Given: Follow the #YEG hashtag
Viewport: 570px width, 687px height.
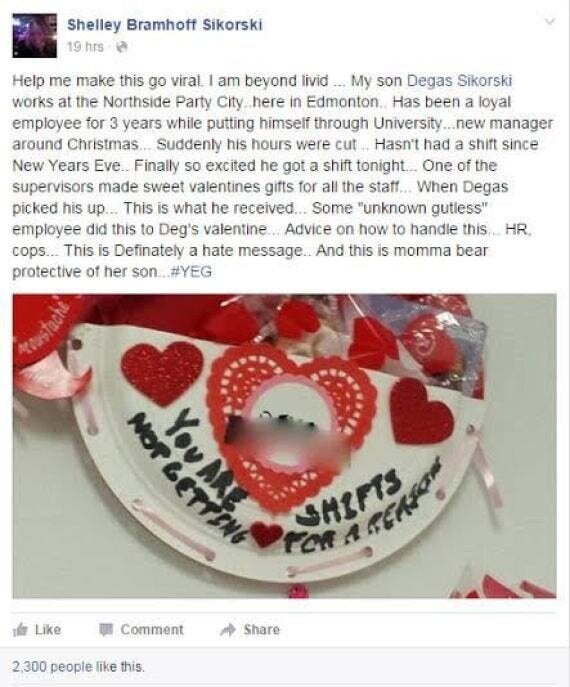Looking at the screenshot, I should click(191, 272).
